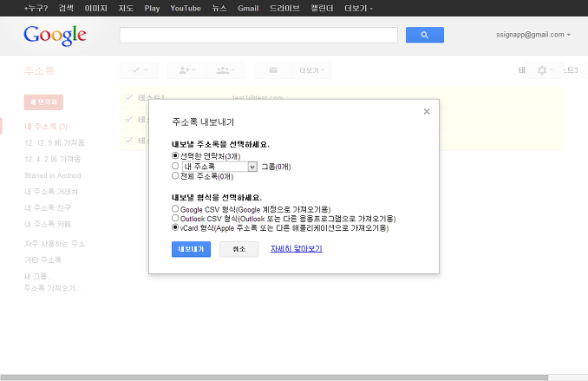This screenshot has height=381, width=588.
Task: Select 내 주소록 (3) in sidebar
Action: tap(46, 127)
